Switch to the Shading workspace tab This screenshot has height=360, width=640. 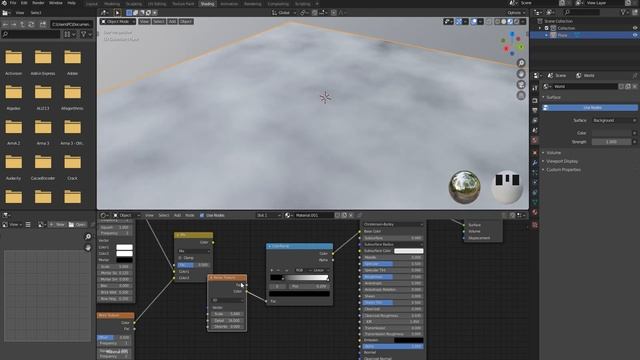click(x=207, y=4)
